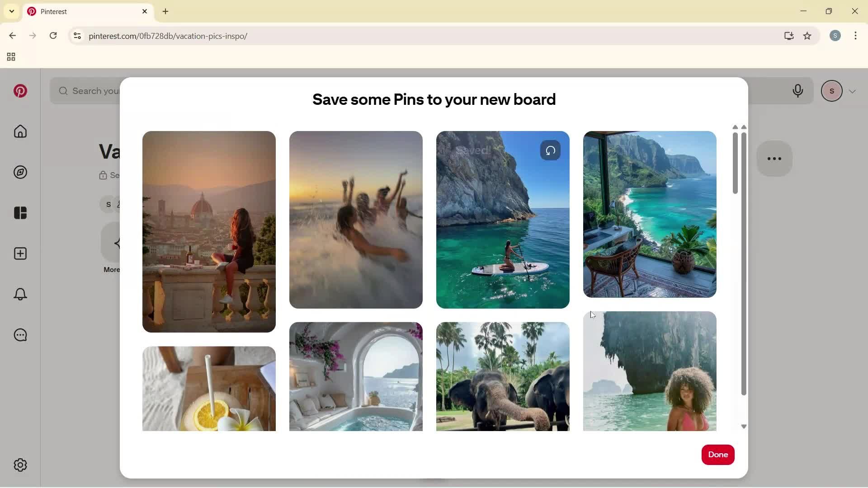Click the Create (+) icon in sidebar
This screenshot has width=868, height=488.
[x=20, y=253]
